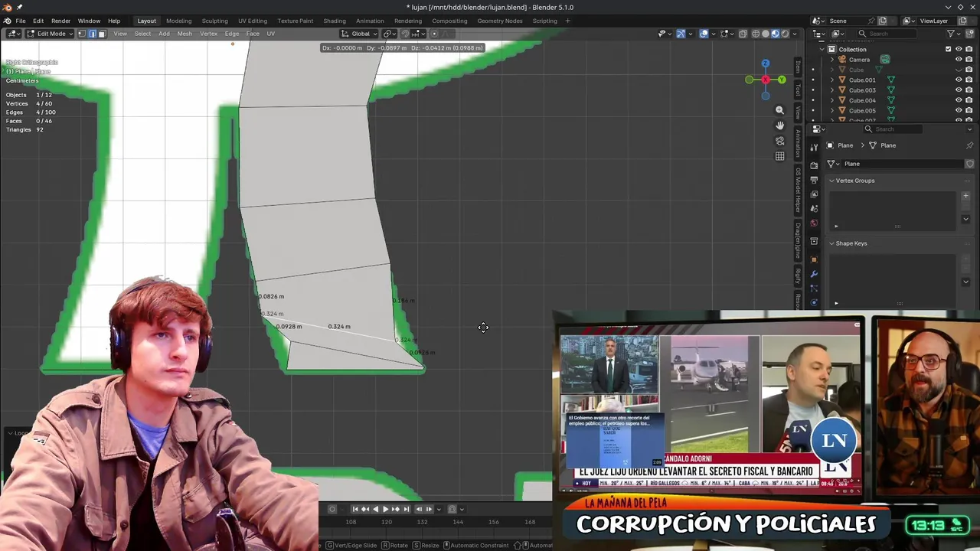Select Cube.005 in outliner
The image size is (980, 551).
click(x=862, y=110)
